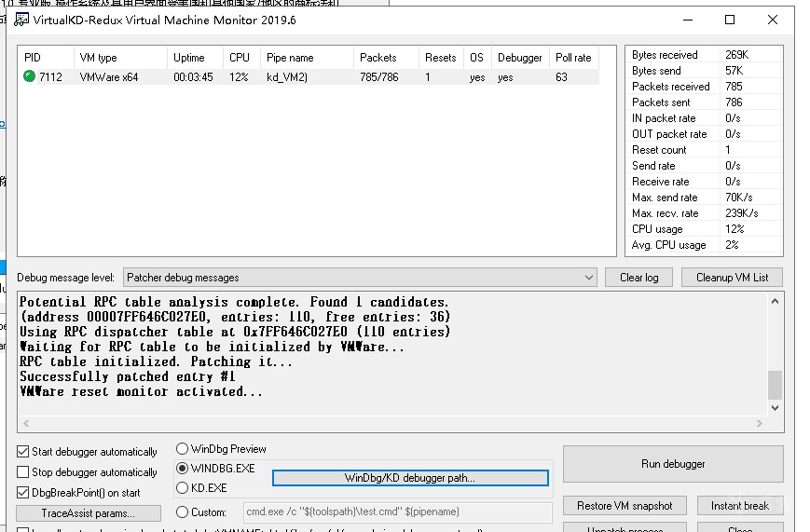Viewport: 810px width, 532px height.
Task: Click the Packets received statistic label
Action: point(670,87)
